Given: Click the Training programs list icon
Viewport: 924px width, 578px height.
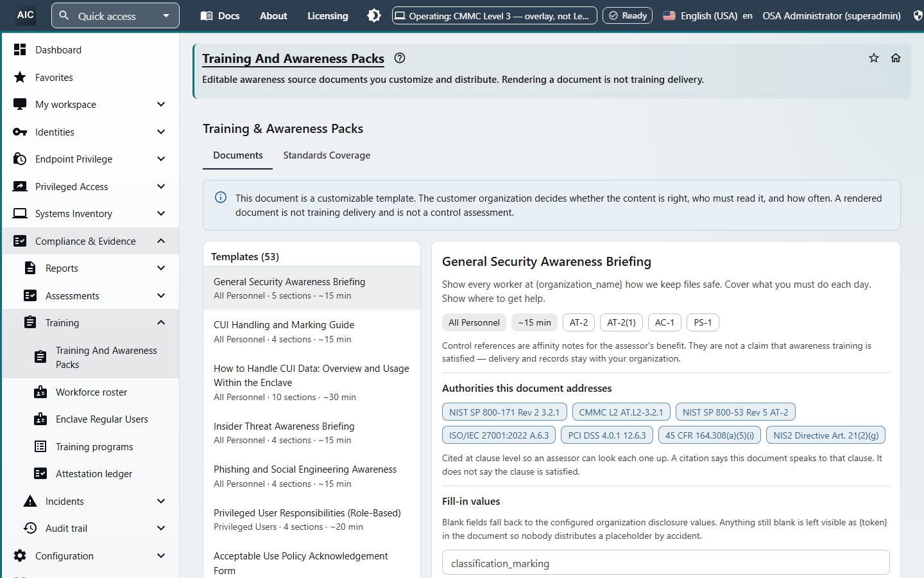Looking at the screenshot, I should click(x=40, y=446).
